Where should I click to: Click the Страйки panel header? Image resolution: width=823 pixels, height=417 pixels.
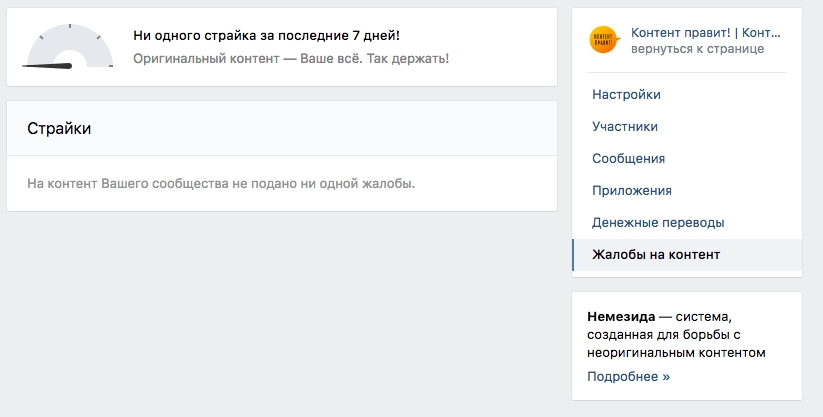coord(282,128)
